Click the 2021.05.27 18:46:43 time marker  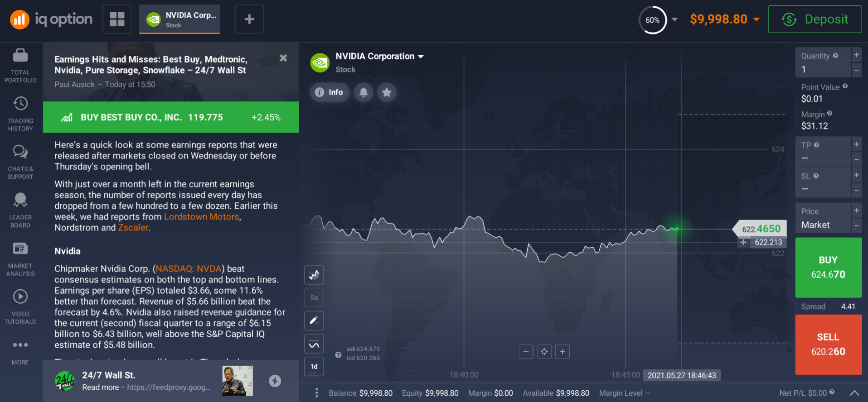point(682,375)
